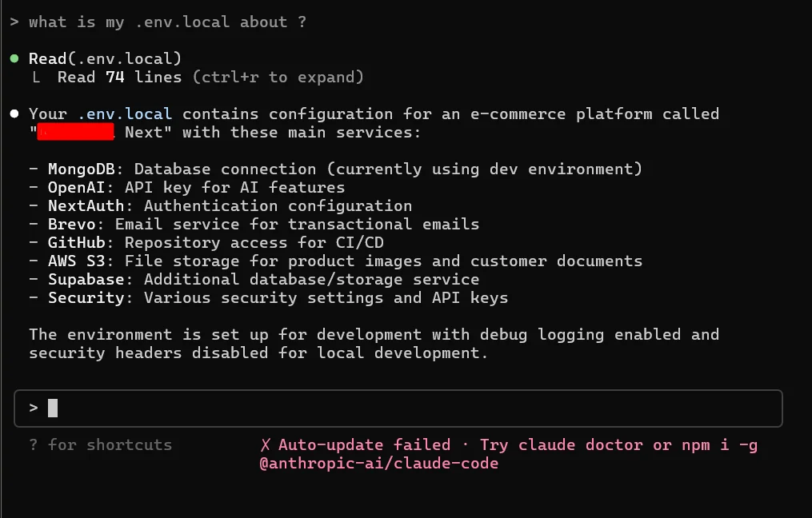Click the '? for shortcuts' hint
Viewport: 812px width, 518px height.
pos(101,445)
